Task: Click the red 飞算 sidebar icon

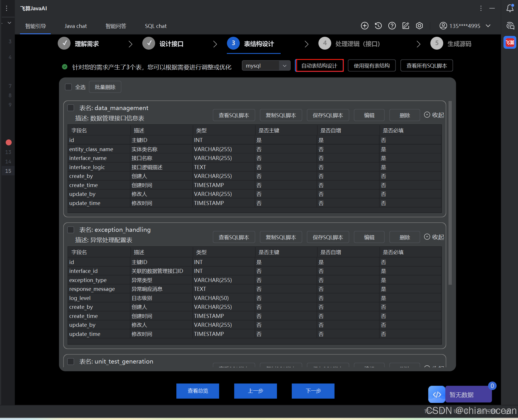Action: pos(510,42)
